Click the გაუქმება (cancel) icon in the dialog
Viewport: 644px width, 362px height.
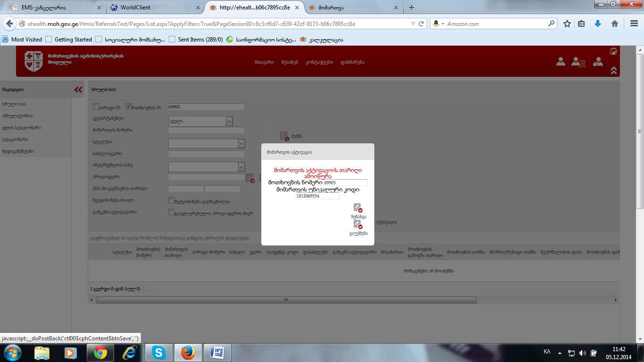point(358,224)
